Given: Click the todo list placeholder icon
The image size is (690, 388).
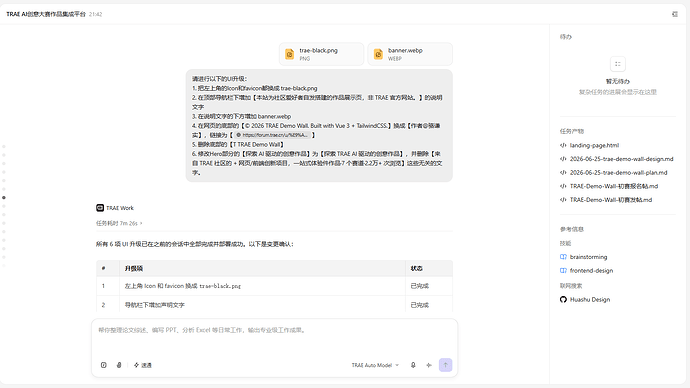Looking at the screenshot, I should click(618, 64).
